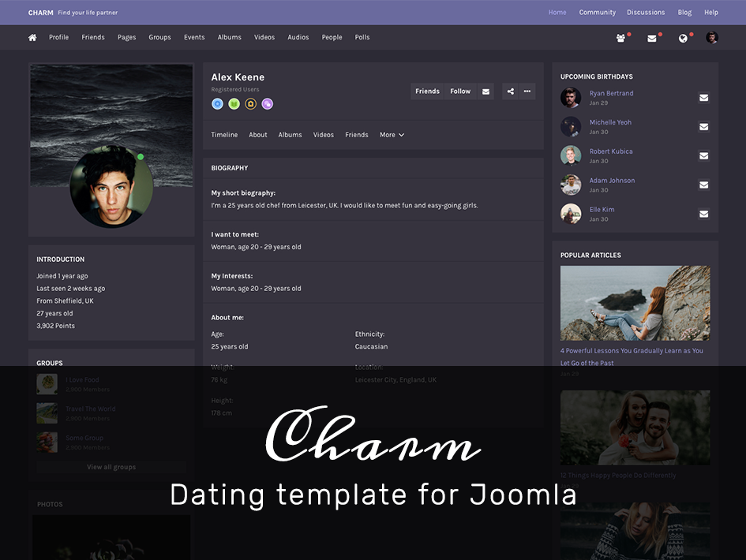Select the Polls item in the navigation bar

pyautogui.click(x=362, y=37)
